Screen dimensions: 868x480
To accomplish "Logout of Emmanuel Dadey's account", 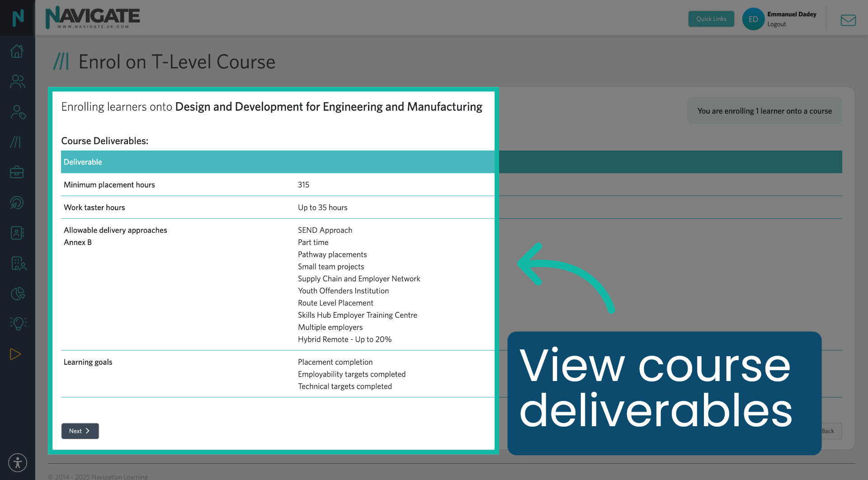I will (x=776, y=24).
